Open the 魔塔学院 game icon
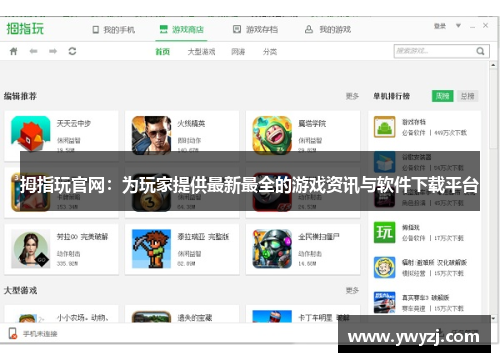The image size is (500, 362). tap(272, 135)
